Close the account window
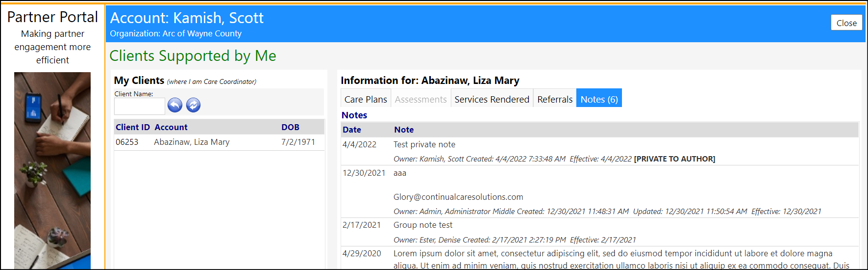 (846, 23)
